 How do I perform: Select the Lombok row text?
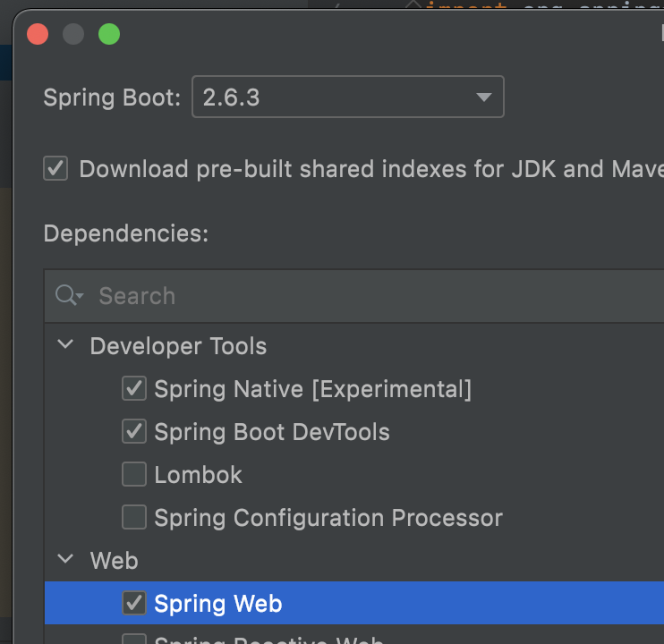click(x=198, y=475)
